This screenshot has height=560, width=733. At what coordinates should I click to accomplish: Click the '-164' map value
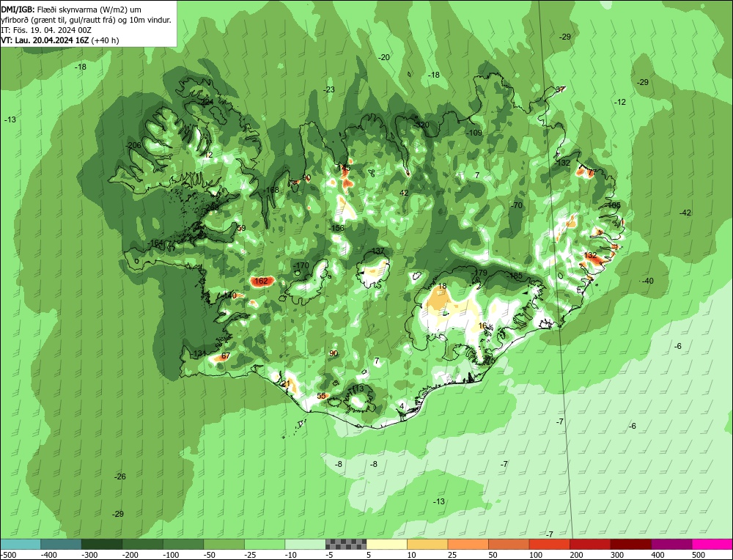pos(155,243)
